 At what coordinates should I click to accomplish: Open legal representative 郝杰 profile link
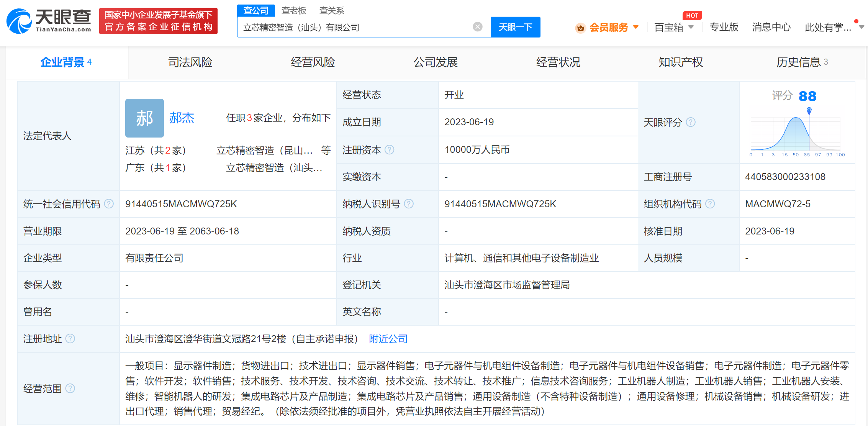182,118
